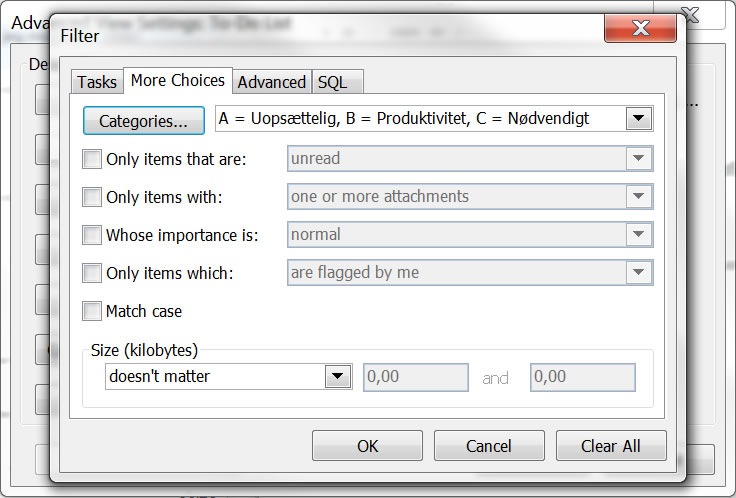
Task: Switch to the Tasks tab
Action: point(97,82)
